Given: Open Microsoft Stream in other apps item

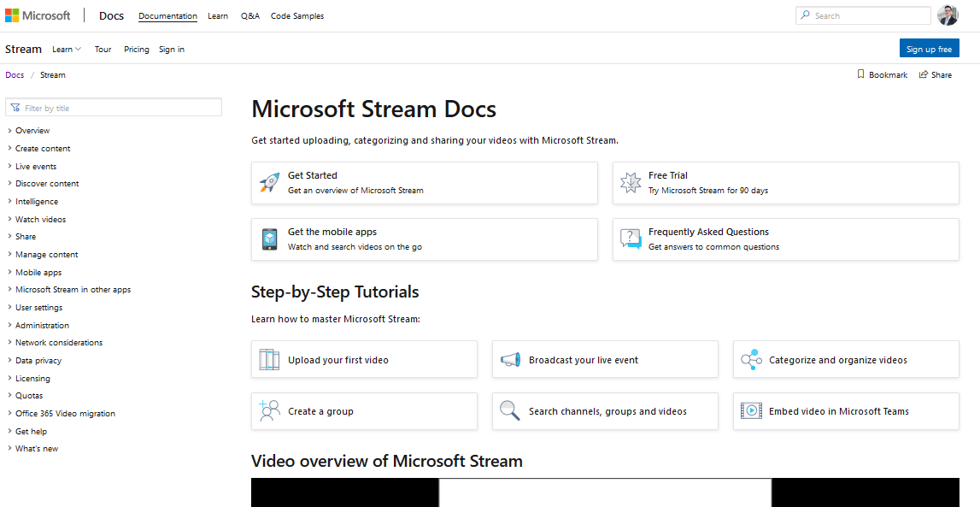Looking at the screenshot, I should tap(73, 290).
